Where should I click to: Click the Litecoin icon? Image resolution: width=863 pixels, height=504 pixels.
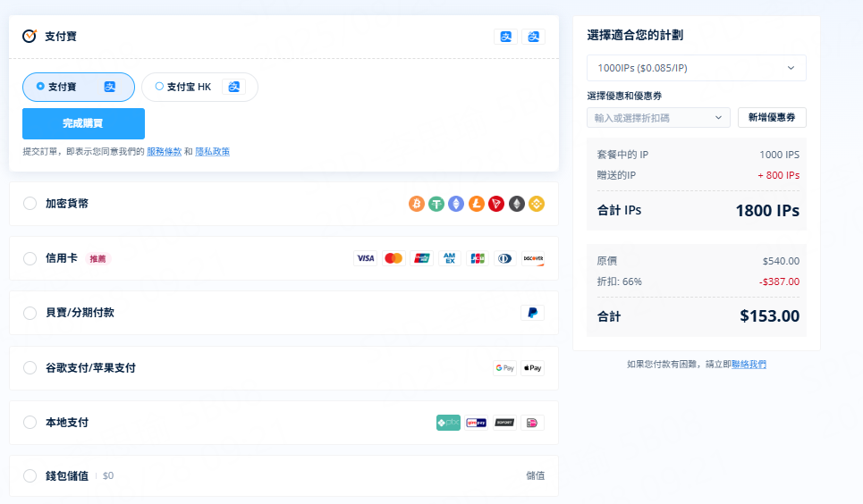[x=477, y=204]
